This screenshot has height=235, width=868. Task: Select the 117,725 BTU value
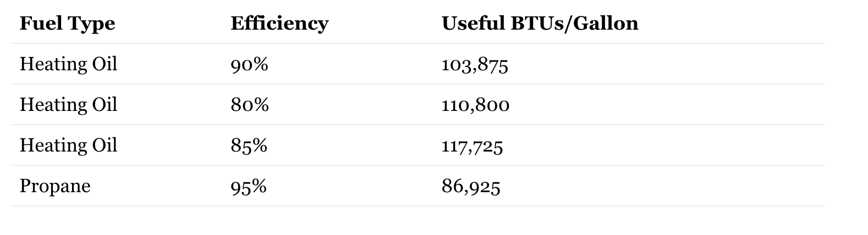click(x=472, y=146)
